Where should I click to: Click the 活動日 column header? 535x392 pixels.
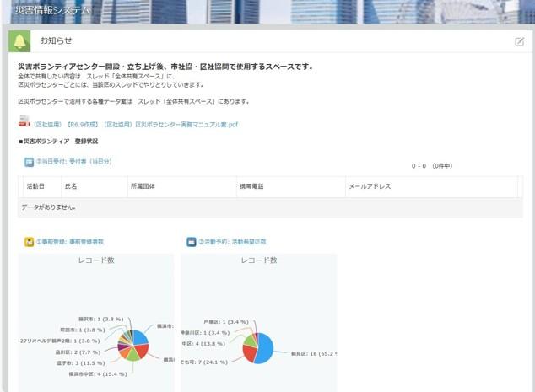[x=35, y=186]
